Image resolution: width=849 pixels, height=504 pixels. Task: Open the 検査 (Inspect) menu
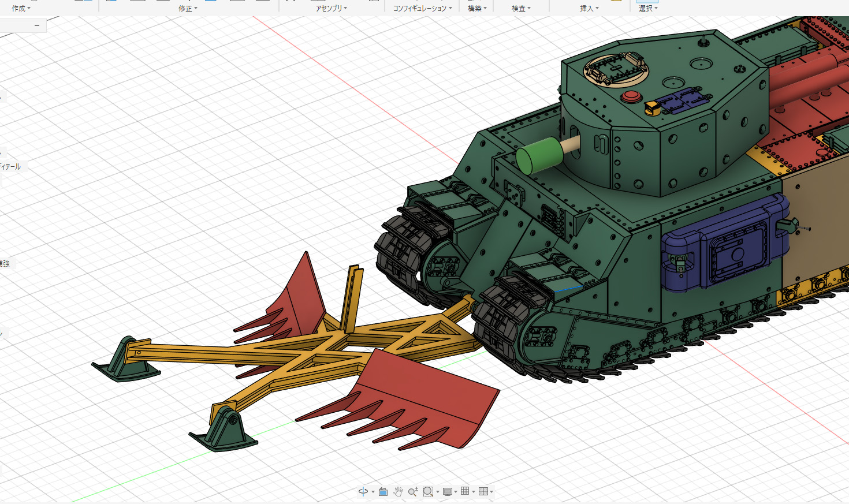[521, 8]
